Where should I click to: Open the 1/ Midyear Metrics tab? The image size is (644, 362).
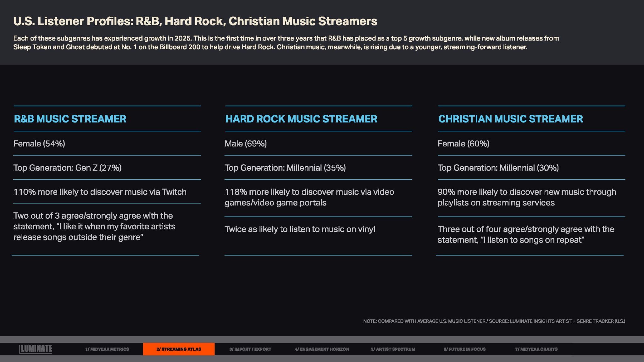coord(107,349)
